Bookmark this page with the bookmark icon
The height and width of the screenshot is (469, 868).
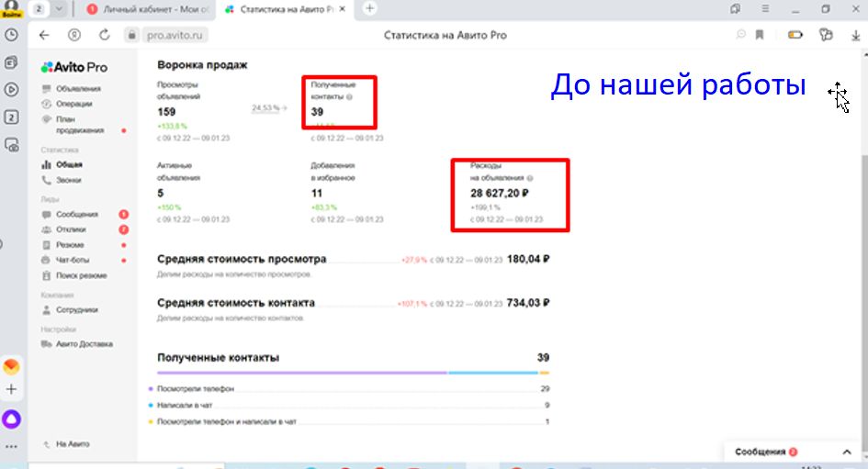click(760, 35)
